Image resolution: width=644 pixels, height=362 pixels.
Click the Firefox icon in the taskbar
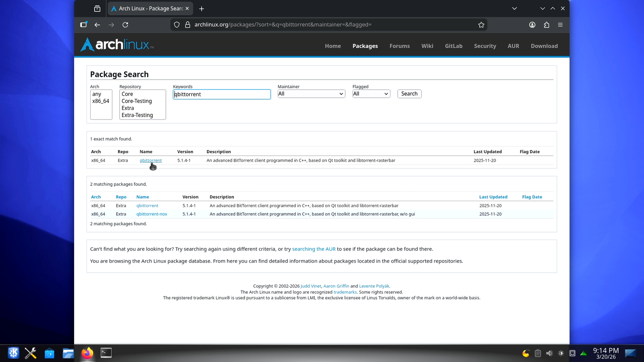[x=87, y=353]
